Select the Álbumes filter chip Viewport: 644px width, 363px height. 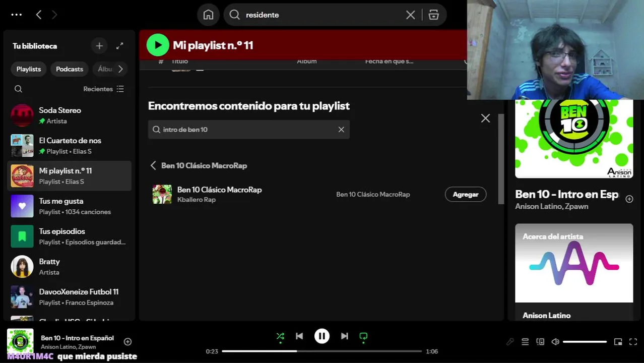coord(104,69)
